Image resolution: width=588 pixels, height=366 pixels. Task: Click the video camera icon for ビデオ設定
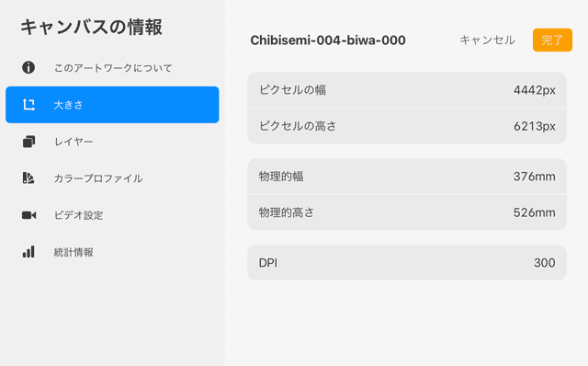click(28, 215)
